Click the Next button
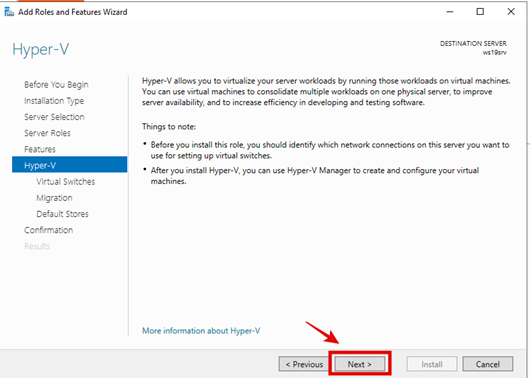The image size is (530, 378). 360,364
